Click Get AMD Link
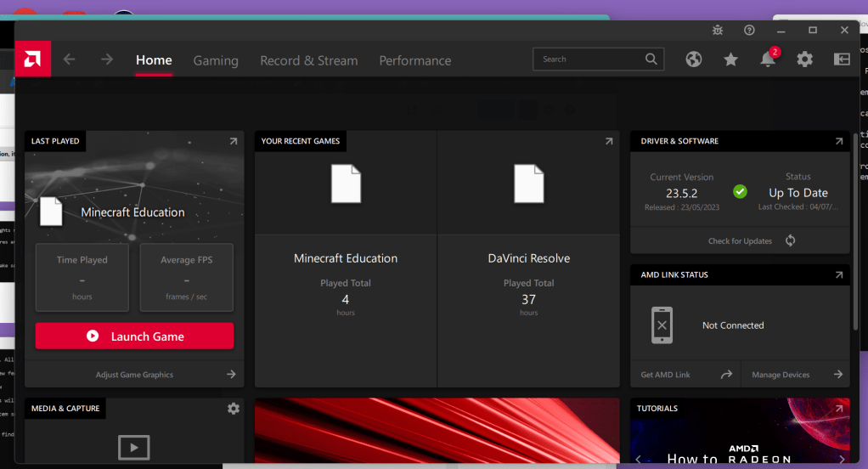 [665, 375]
